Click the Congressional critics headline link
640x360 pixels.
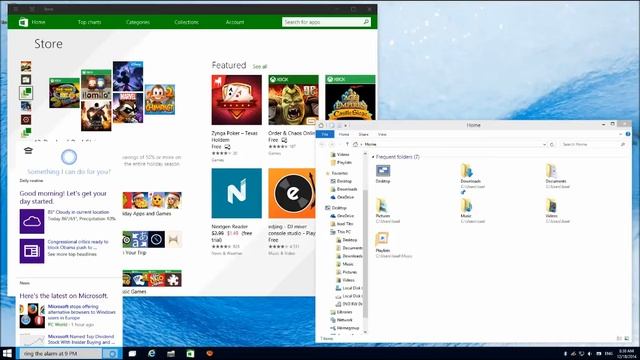(x=78, y=244)
